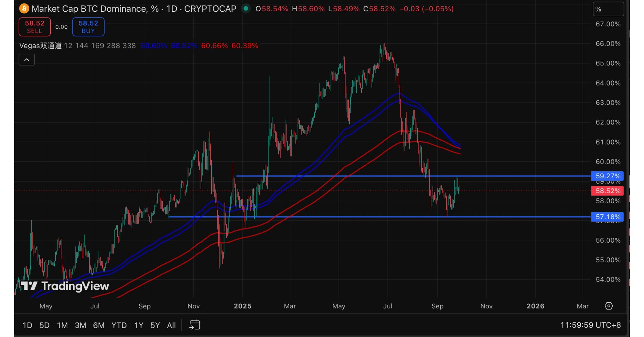The height and width of the screenshot is (337, 644).
Task: Click the Market Cap BTC Dominance title
Action: point(134,9)
